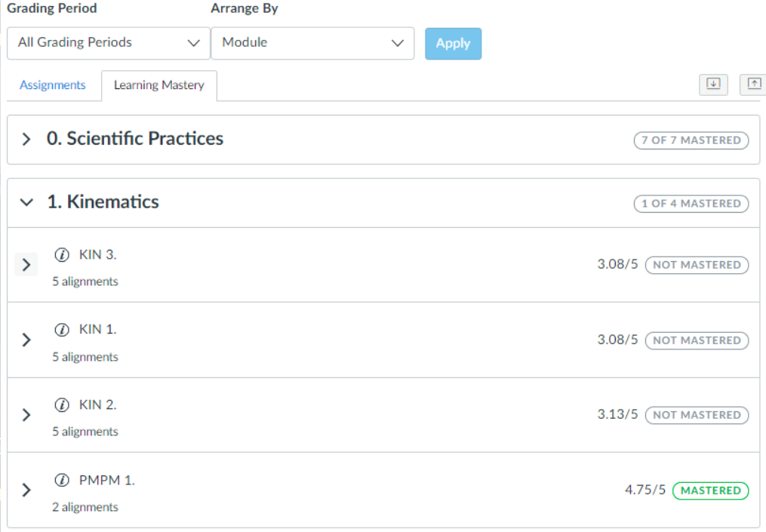Image resolution: width=766 pixels, height=532 pixels.
Task: Click the 1 of 4 Mastered badge
Action: [x=691, y=204]
